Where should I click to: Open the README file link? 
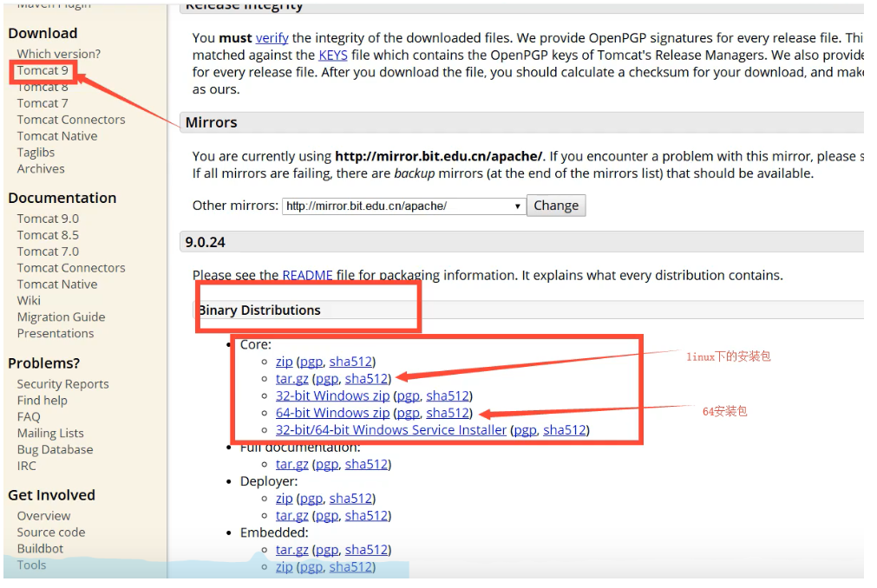click(307, 276)
